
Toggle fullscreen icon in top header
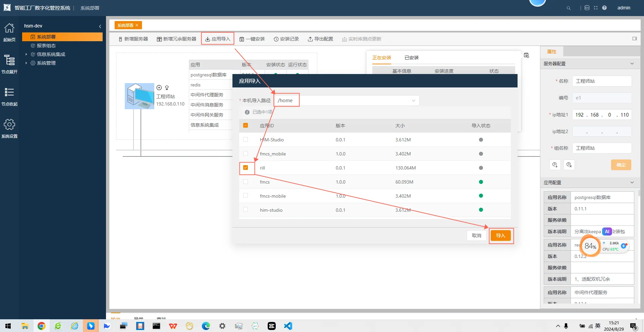596,8
